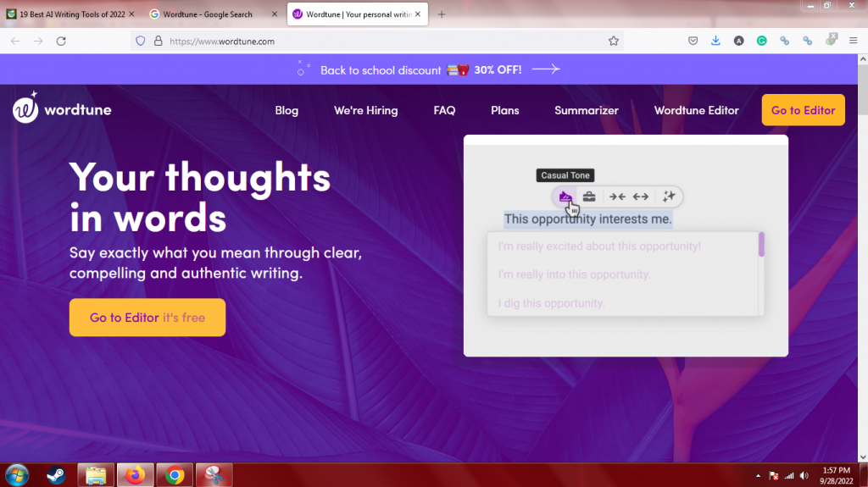Select suggestion I dig this opportunity

pos(551,303)
